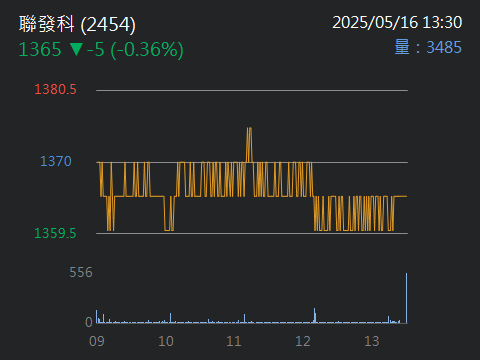Click the stock name 聯發科 (2454)
Viewport: 480px width, 360px height.
point(77,24)
